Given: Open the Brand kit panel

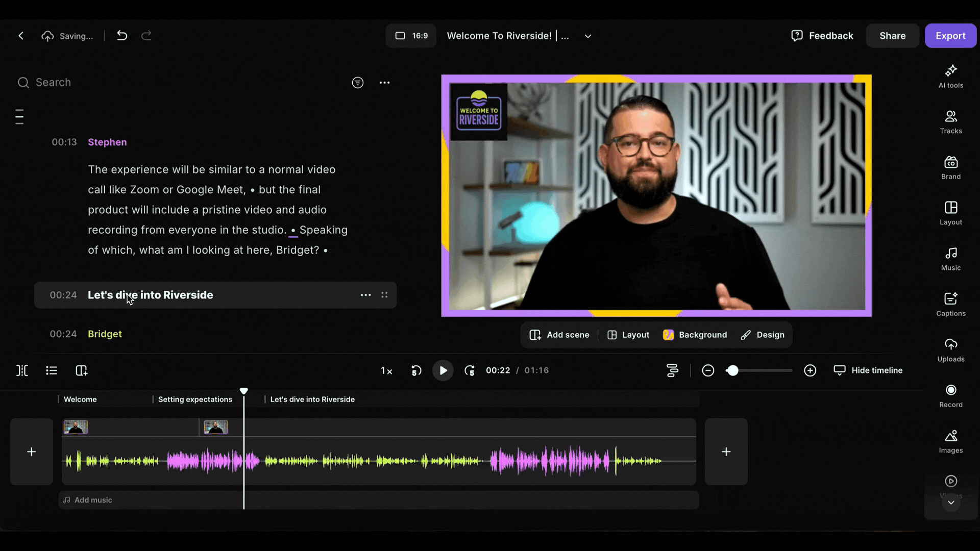Looking at the screenshot, I should 950,168.
